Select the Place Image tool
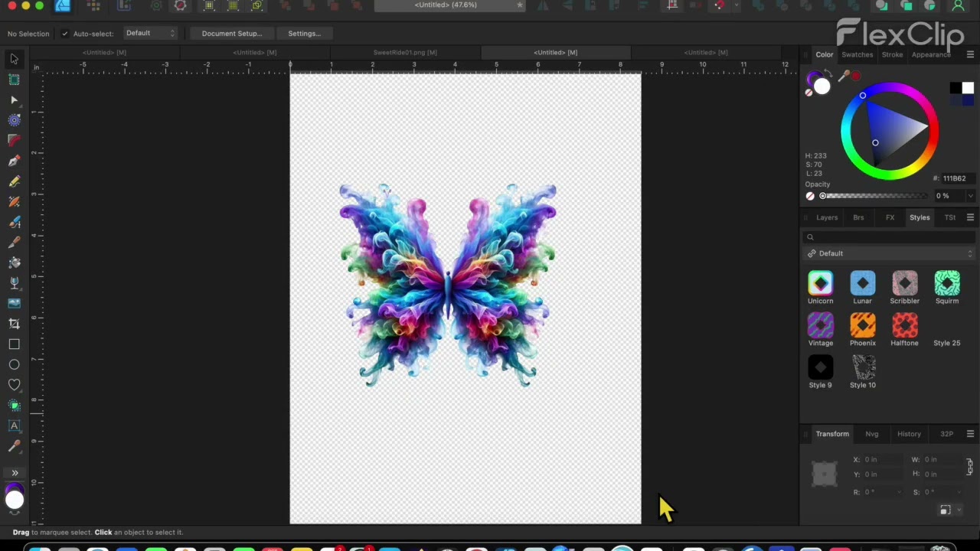This screenshot has height=551, width=980. [x=14, y=303]
